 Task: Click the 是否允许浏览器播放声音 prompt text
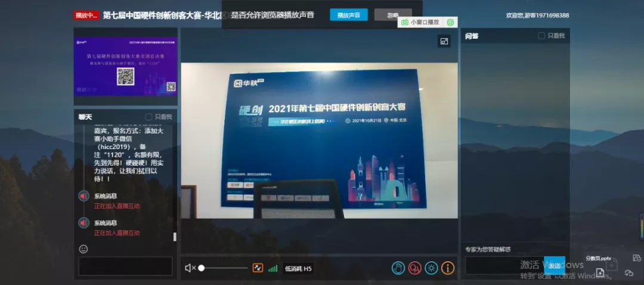click(273, 15)
